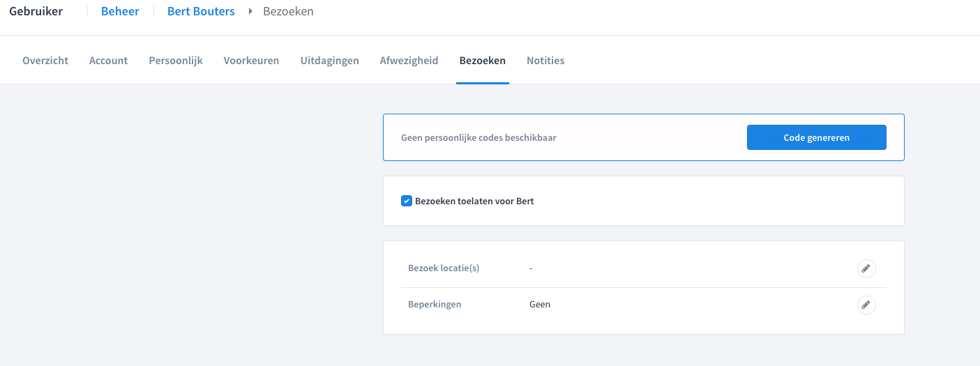Click Bezoeken at the breadcrumb end
This screenshot has height=366, width=980.
pyautogui.click(x=288, y=11)
